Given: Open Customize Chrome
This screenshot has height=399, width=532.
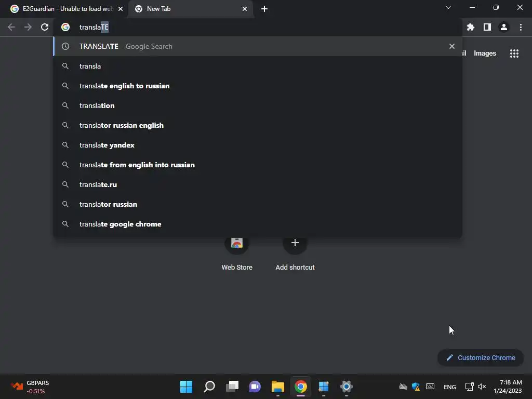Looking at the screenshot, I should tap(481, 357).
